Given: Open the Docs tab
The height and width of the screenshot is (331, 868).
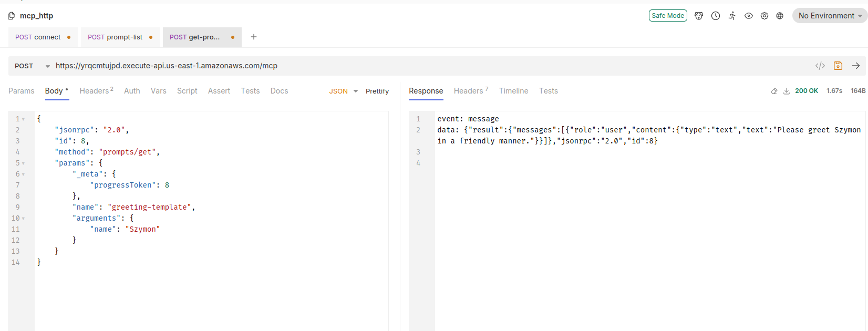Looking at the screenshot, I should coord(279,91).
